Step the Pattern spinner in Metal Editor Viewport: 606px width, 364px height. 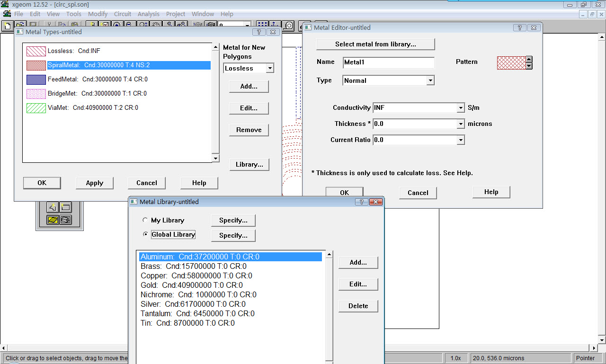point(529,62)
